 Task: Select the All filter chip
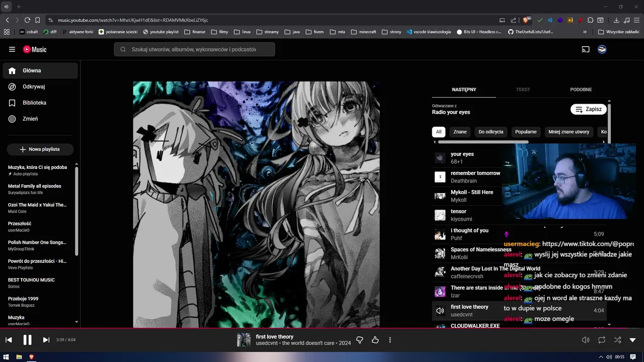pos(439,132)
